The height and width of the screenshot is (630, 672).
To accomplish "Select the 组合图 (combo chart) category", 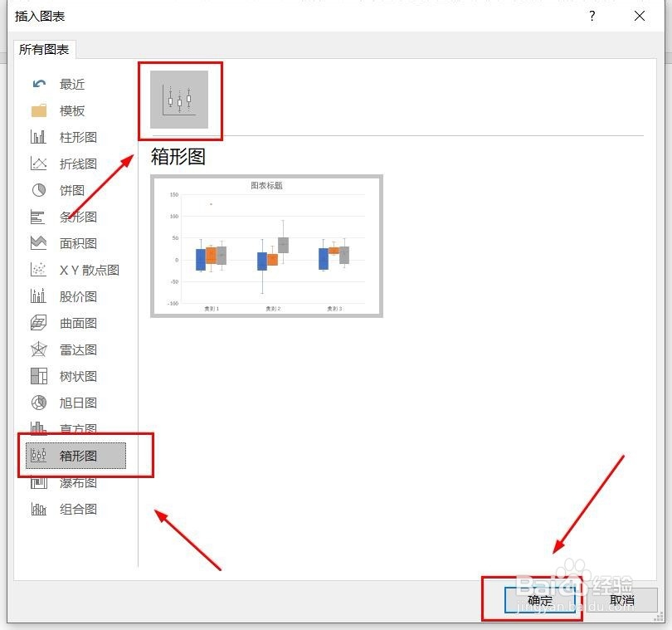I will [79, 509].
